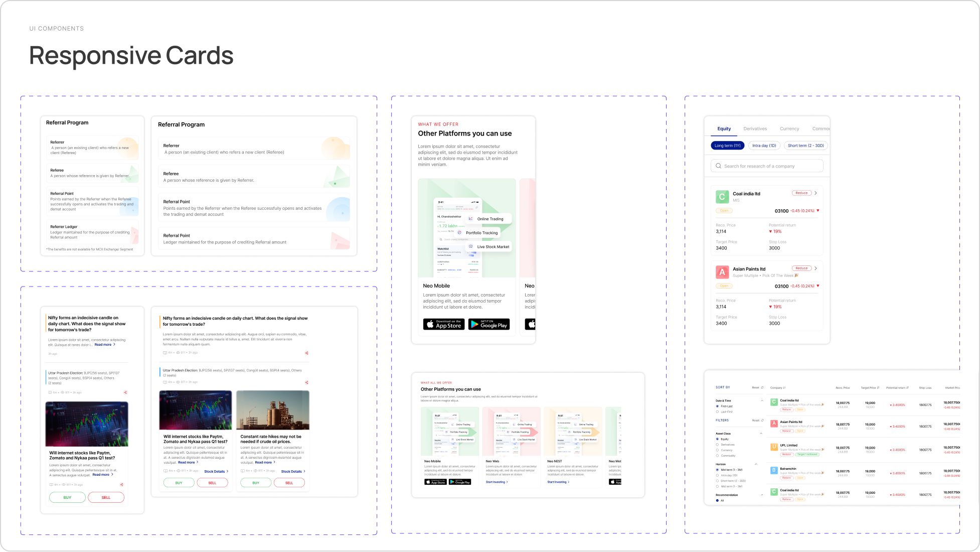Open the oil refinery article thumbnail
Image resolution: width=980 pixels, height=552 pixels.
click(273, 410)
